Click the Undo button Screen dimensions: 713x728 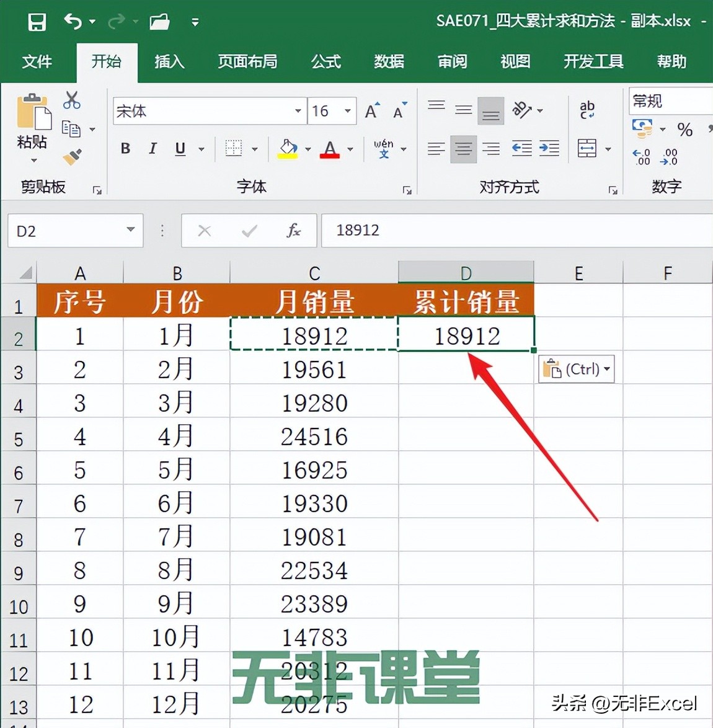[74, 22]
